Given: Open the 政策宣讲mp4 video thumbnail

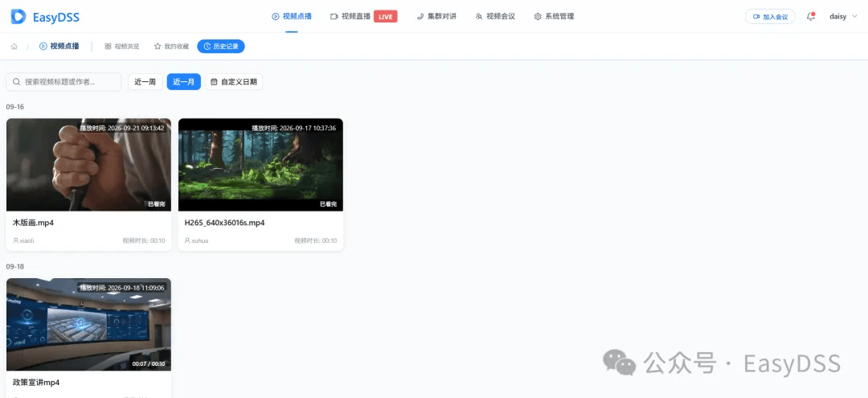Looking at the screenshot, I should (88, 324).
